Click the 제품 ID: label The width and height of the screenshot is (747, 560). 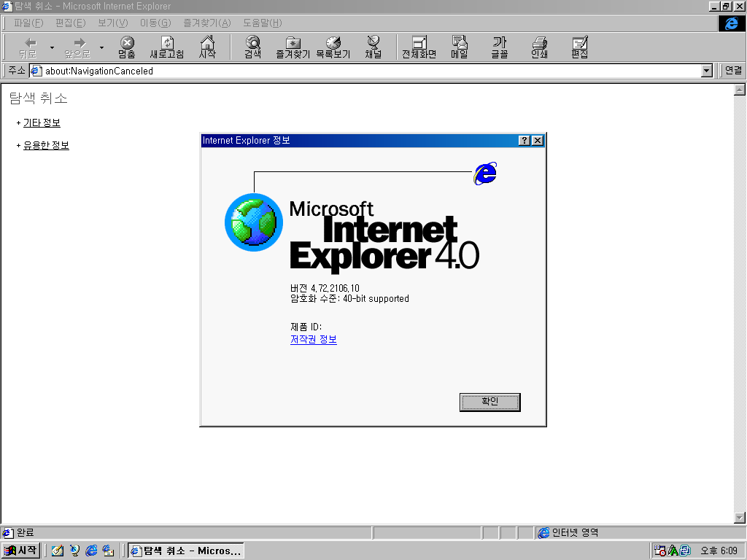[x=306, y=327]
